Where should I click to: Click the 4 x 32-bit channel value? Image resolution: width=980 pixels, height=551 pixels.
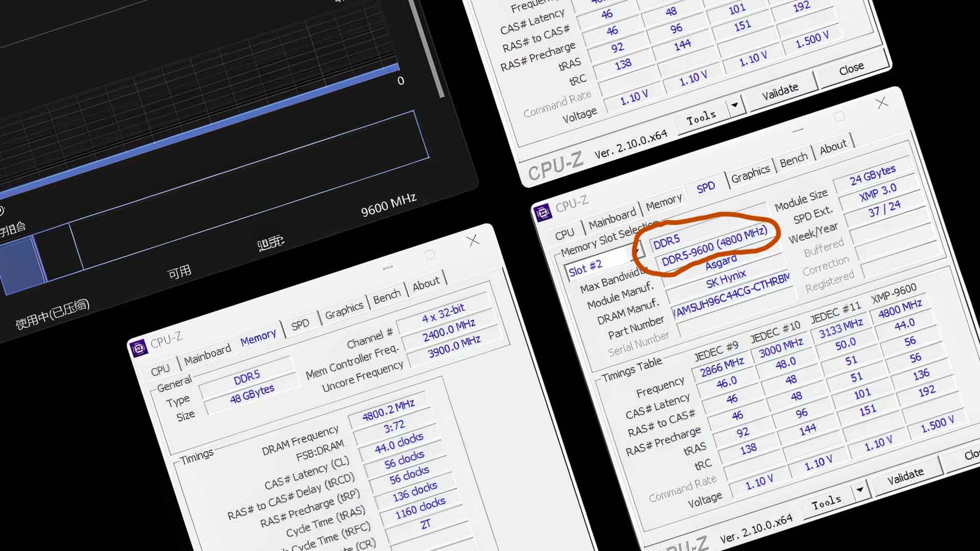(x=443, y=313)
